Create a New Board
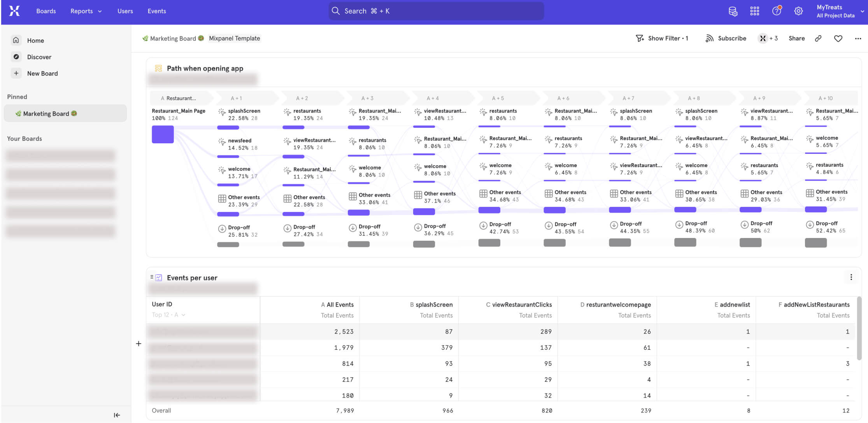868x423 pixels. (42, 73)
